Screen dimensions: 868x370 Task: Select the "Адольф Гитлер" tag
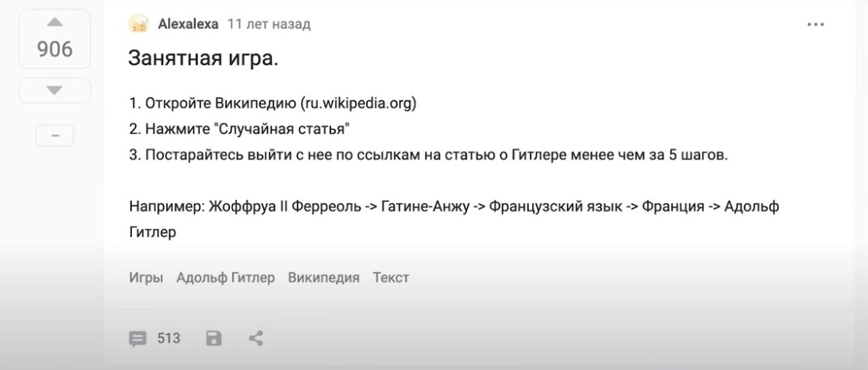click(225, 278)
